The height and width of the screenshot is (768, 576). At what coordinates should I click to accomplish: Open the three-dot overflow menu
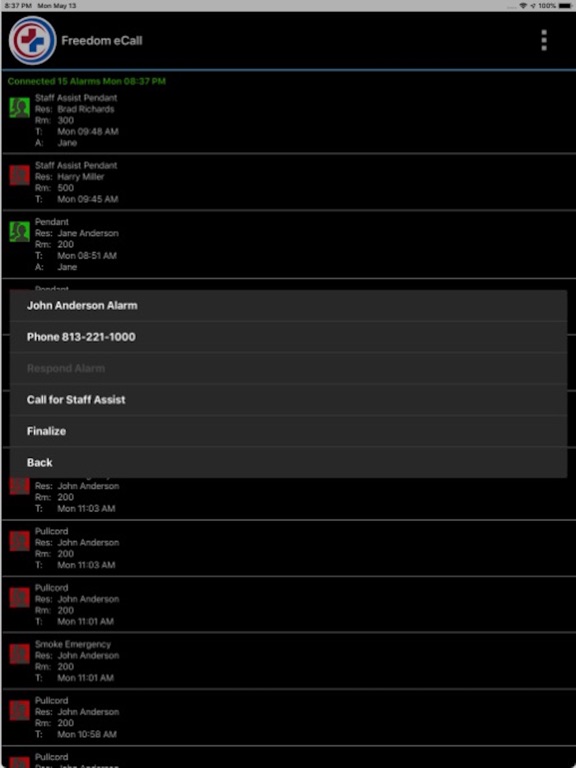point(544,40)
